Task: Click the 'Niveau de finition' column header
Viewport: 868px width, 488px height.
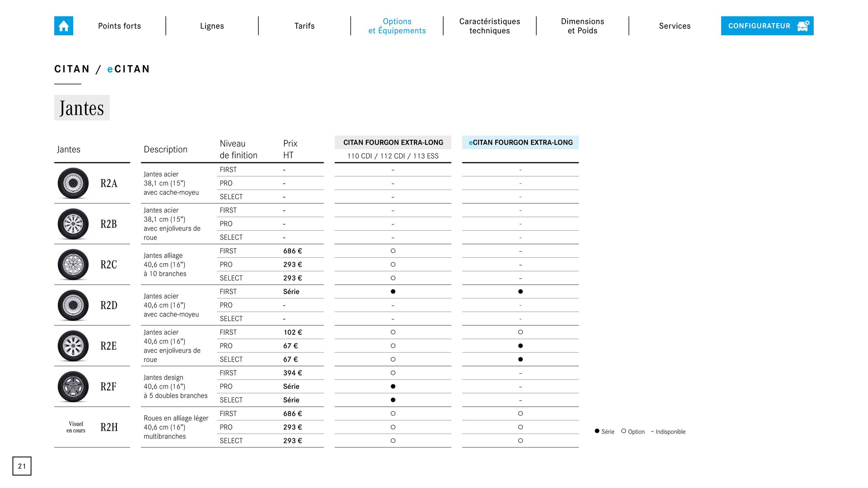Action: pyautogui.click(x=238, y=149)
